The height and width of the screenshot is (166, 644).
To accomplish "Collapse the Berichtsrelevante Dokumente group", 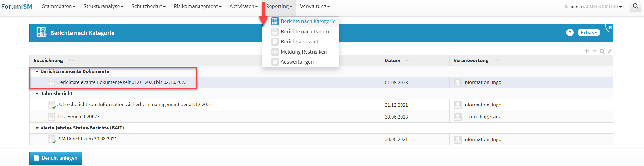I will click(37, 71).
